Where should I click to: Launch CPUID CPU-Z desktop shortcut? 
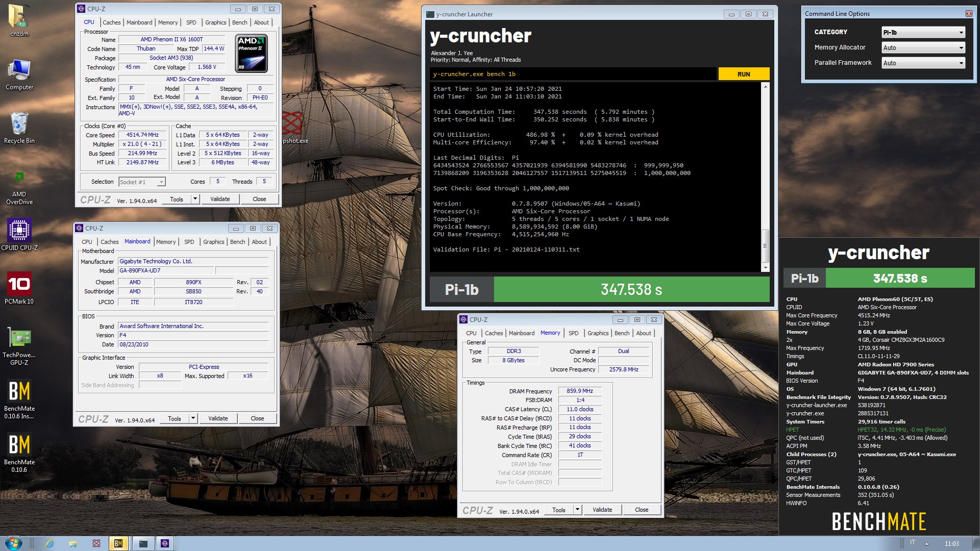pos(19,235)
